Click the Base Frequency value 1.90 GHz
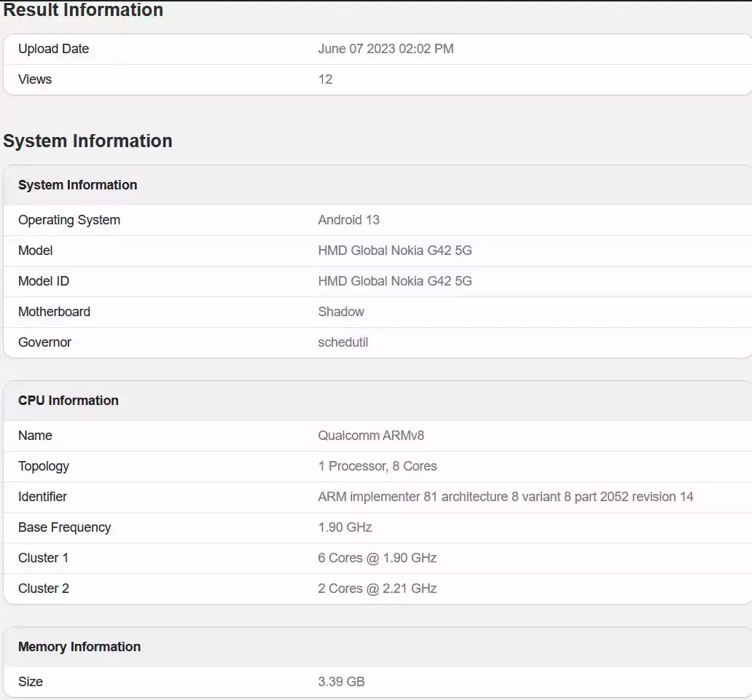This screenshot has height=700, width=752. (345, 528)
